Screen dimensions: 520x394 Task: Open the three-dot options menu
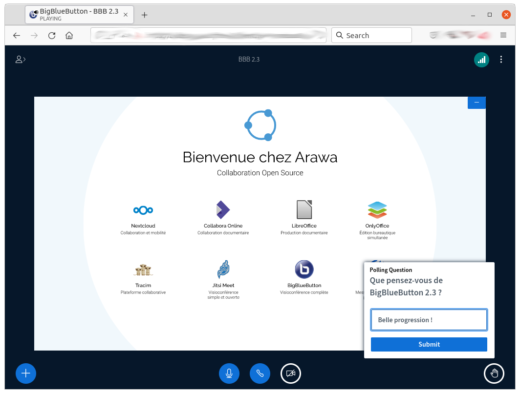tap(501, 60)
